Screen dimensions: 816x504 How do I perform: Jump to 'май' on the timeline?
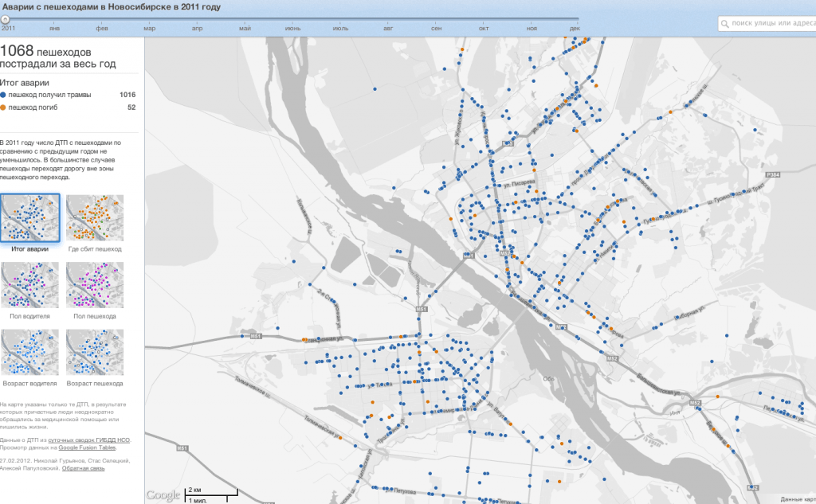[245, 29]
